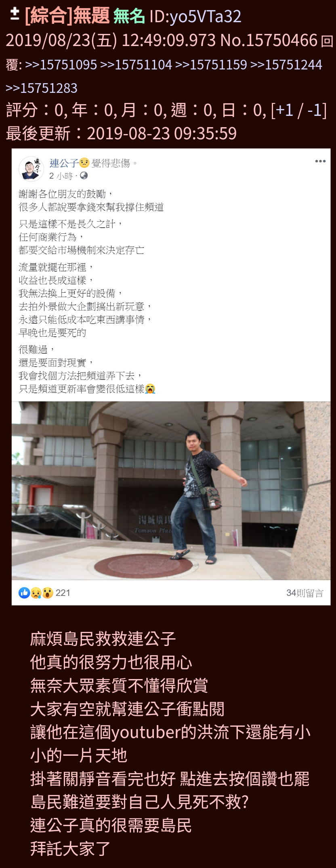Open the photo of the man at Tomson Plaza
Screen dimensions: 336x868
[171, 491]
